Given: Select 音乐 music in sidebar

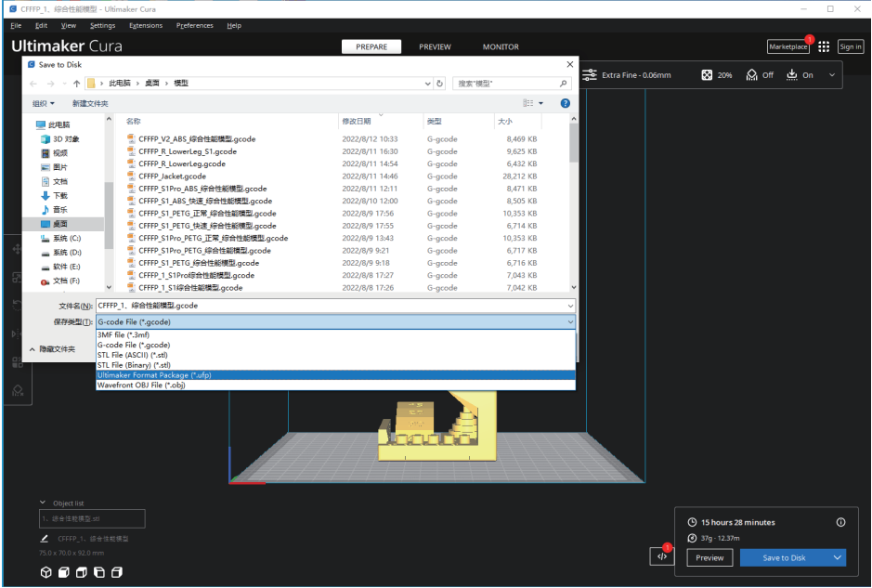Looking at the screenshot, I should tap(54, 210).
